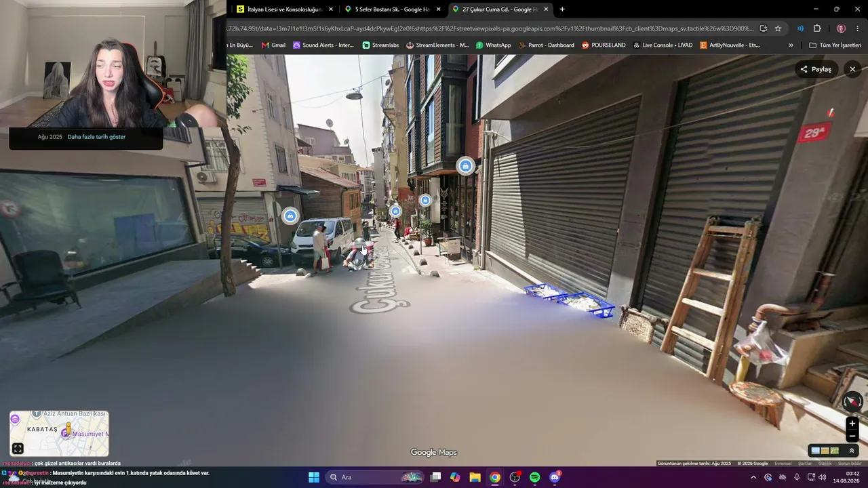Image resolution: width=868 pixels, height=488 pixels.
Task: Click the Chrome address bar URL
Action: coord(490,28)
